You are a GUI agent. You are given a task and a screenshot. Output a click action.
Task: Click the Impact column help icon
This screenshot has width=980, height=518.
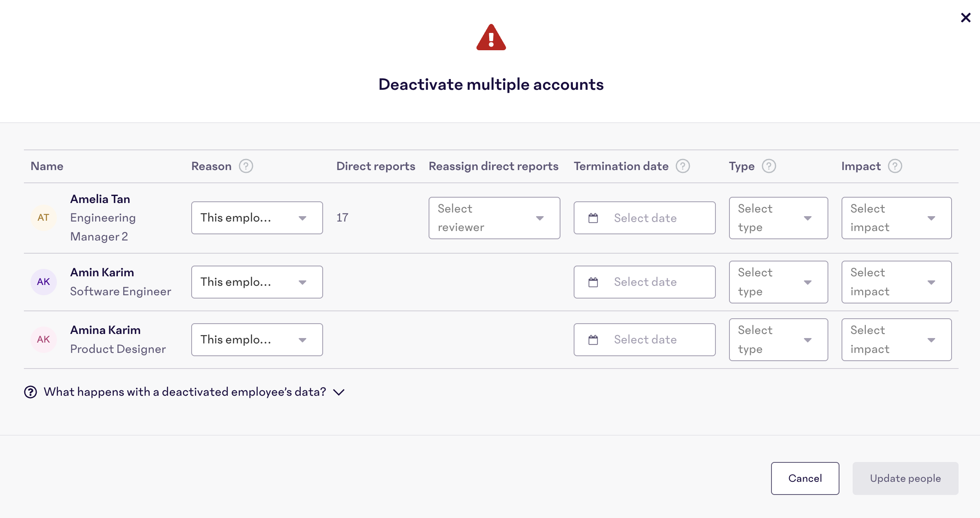coord(895,166)
